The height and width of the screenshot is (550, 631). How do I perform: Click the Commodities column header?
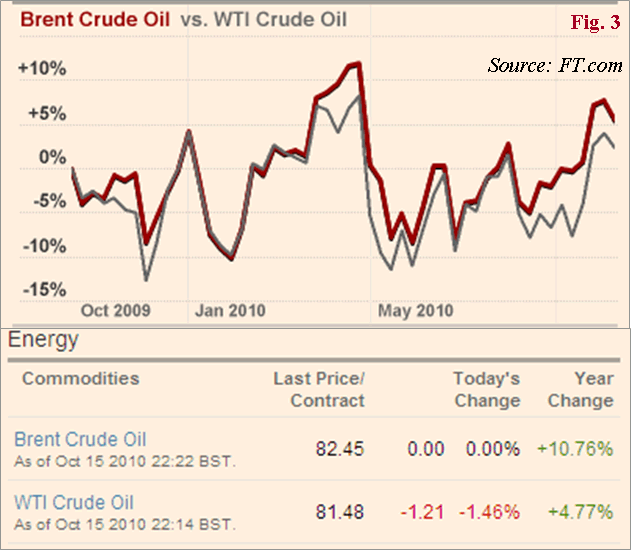tap(81, 379)
